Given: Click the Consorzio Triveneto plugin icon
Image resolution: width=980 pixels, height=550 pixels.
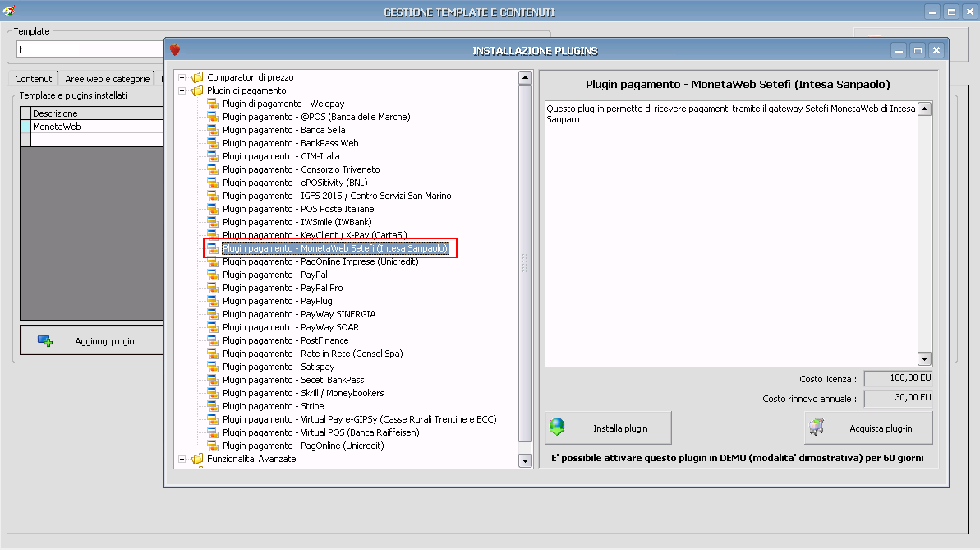Looking at the screenshot, I should point(213,169).
